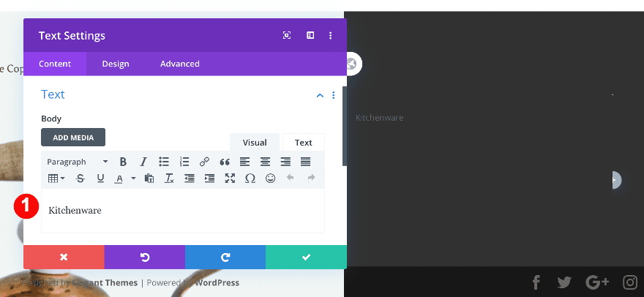
Task: Collapse the Text section chevron
Action: click(320, 95)
